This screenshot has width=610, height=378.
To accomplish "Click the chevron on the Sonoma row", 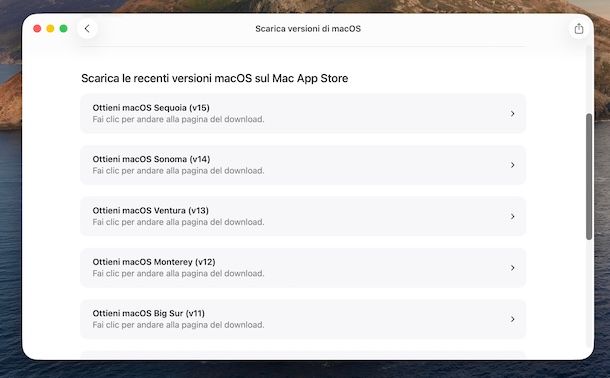I will 512,165.
